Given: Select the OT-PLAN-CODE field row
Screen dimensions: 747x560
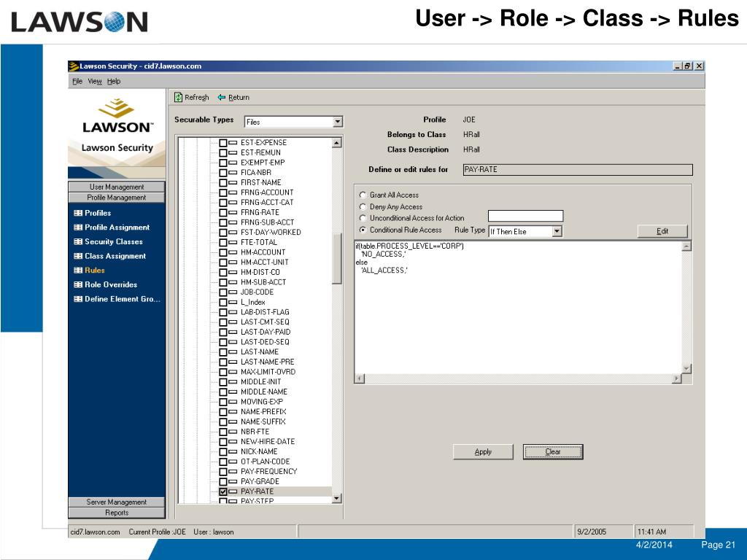Looking at the screenshot, I should [x=265, y=462].
